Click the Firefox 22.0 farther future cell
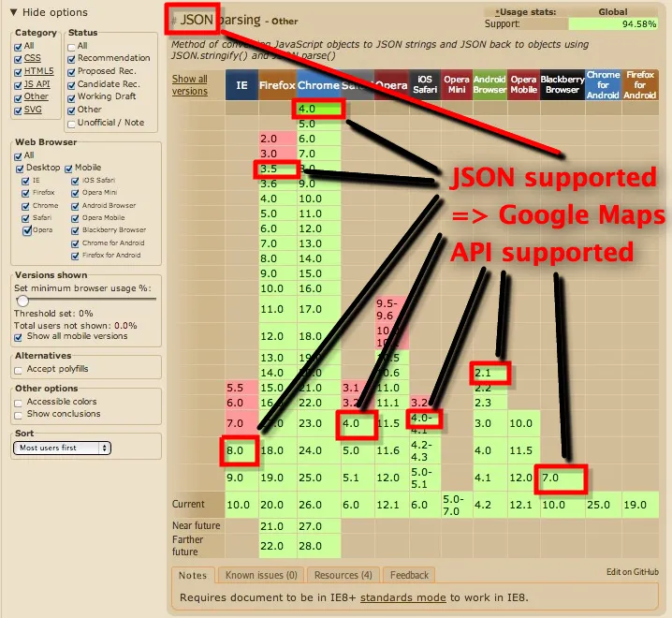Screen dimensions: 672x618 pos(278,546)
